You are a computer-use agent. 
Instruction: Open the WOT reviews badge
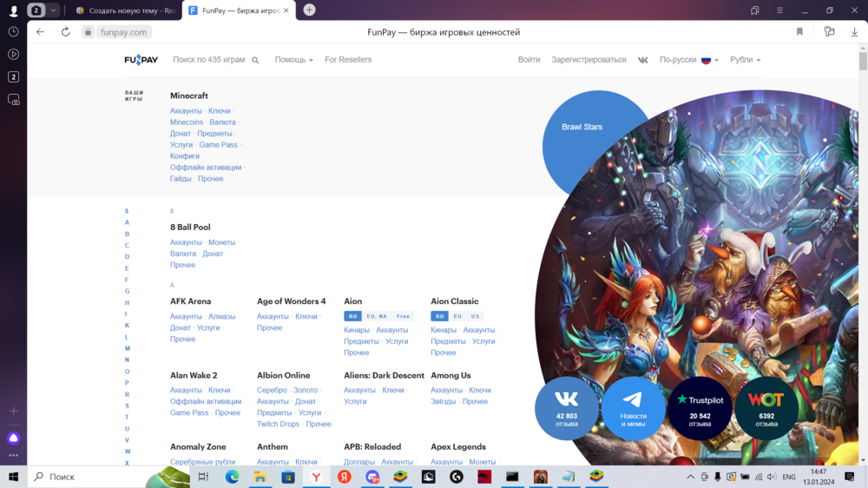(x=766, y=408)
